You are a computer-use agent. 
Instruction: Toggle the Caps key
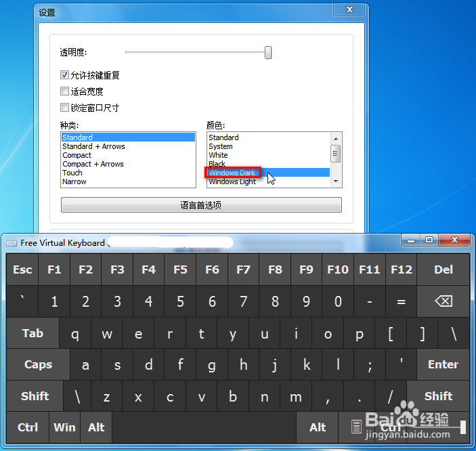(x=38, y=364)
